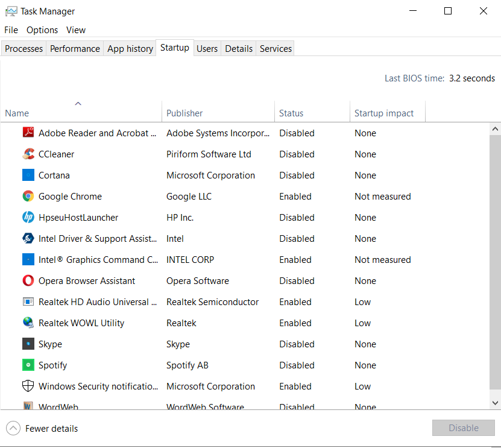
Task: Select the 'CCleaner' entry name
Action: pos(56,154)
